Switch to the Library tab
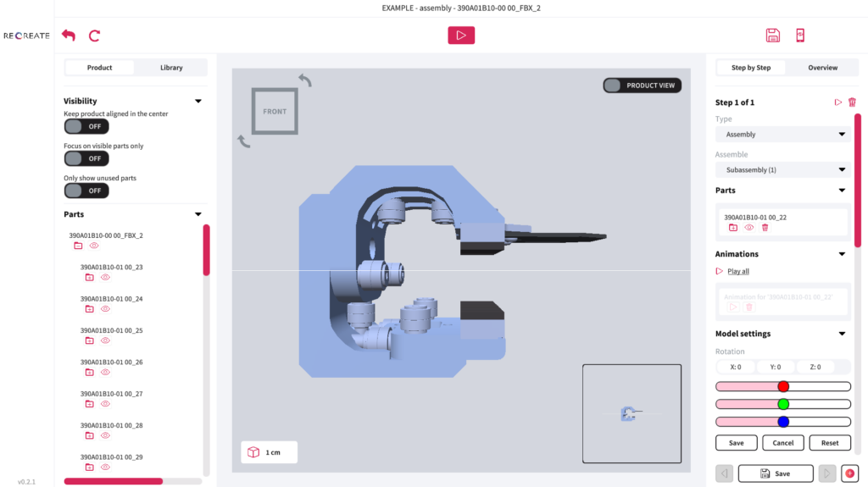868x487 pixels. 171,68
